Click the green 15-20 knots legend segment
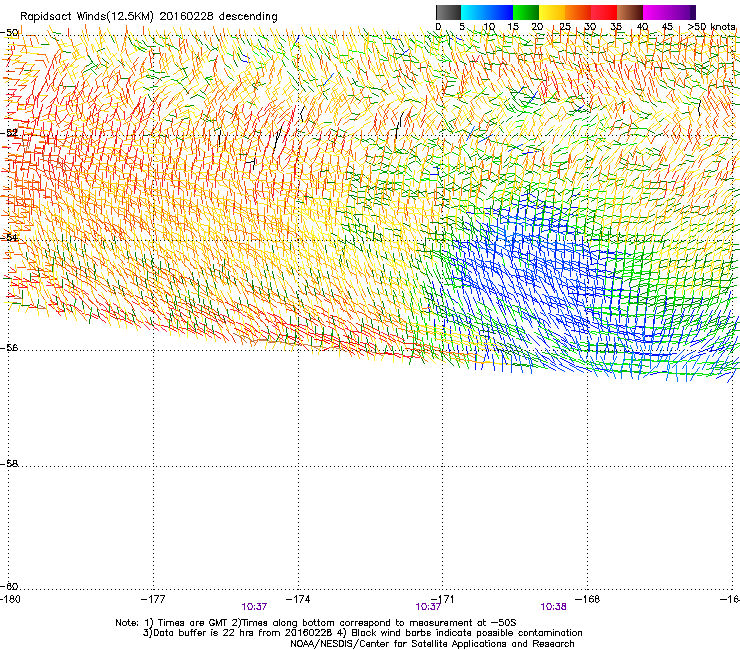 (x=525, y=12)
